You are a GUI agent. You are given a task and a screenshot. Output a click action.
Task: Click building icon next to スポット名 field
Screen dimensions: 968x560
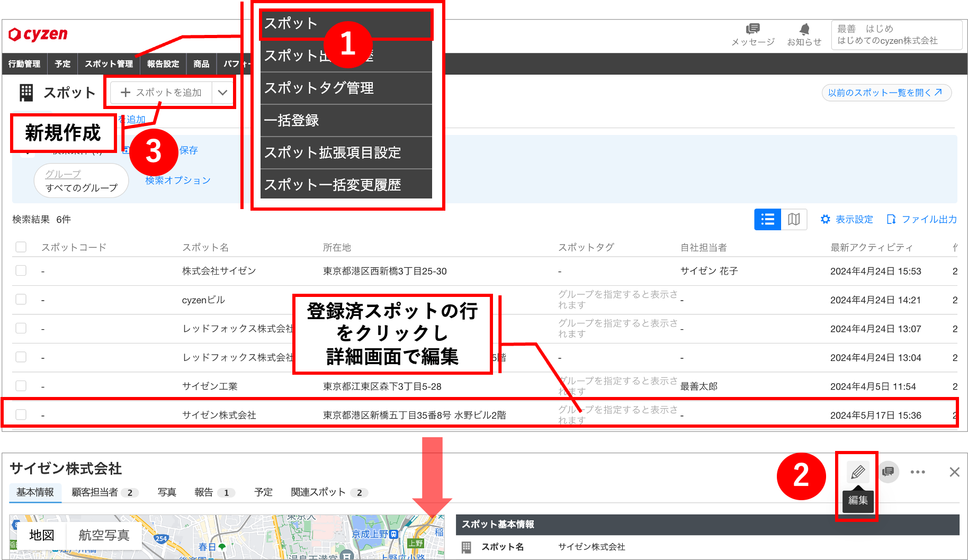pos(466,547)
